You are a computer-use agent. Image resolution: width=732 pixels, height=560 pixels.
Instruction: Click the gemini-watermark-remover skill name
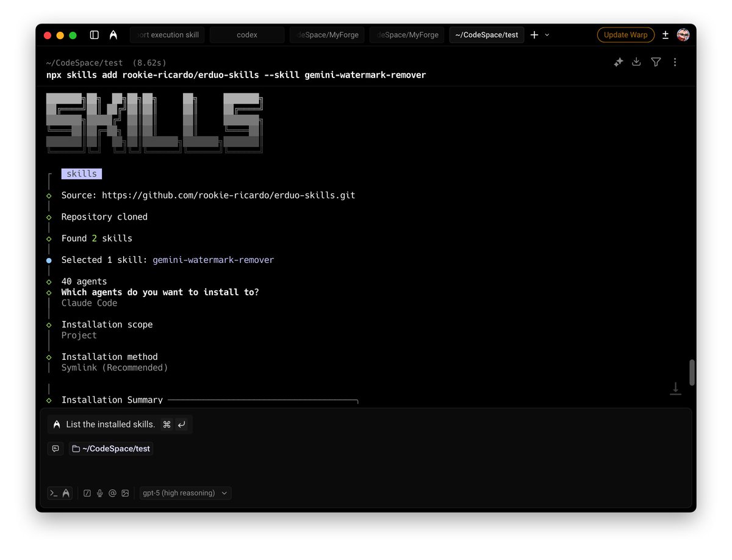[x=213, y=260]
